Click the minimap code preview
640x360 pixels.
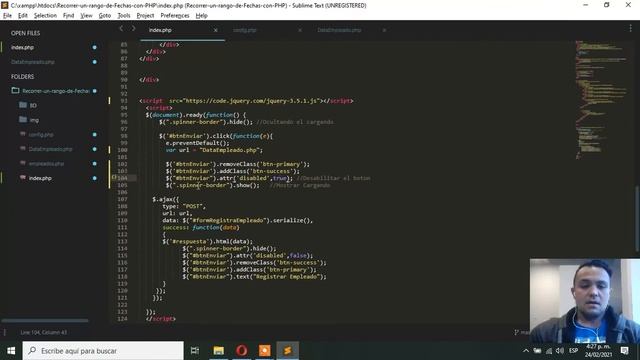pos(601,100)
